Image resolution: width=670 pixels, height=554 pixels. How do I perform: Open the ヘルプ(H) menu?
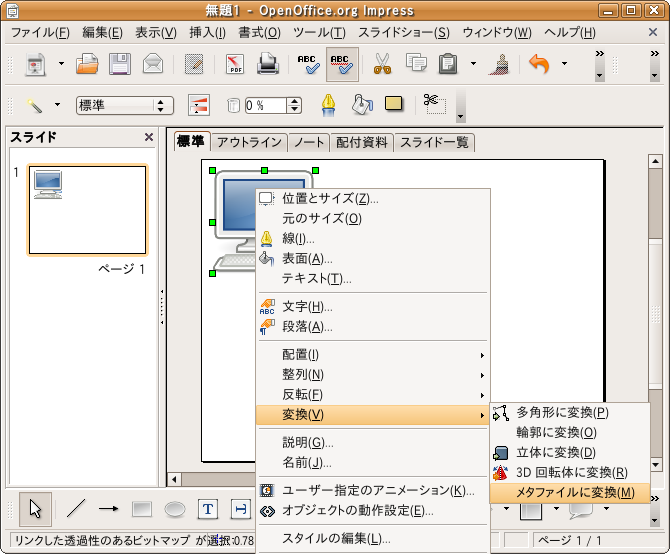point(570,32)
